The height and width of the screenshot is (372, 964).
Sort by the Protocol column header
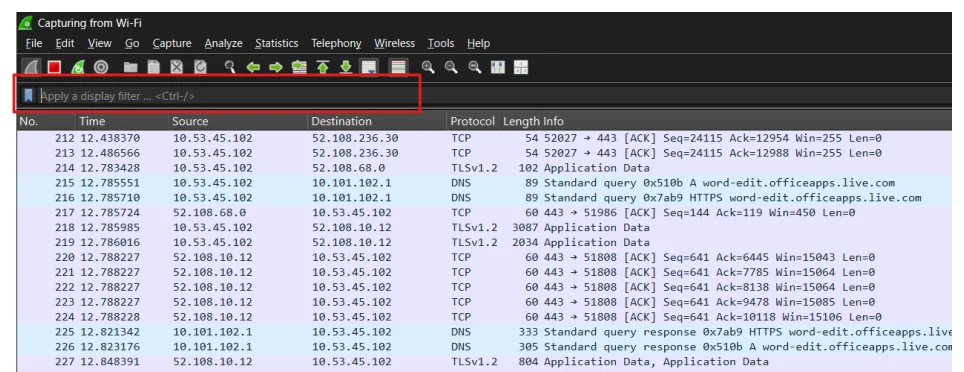[x=473, y=121]
